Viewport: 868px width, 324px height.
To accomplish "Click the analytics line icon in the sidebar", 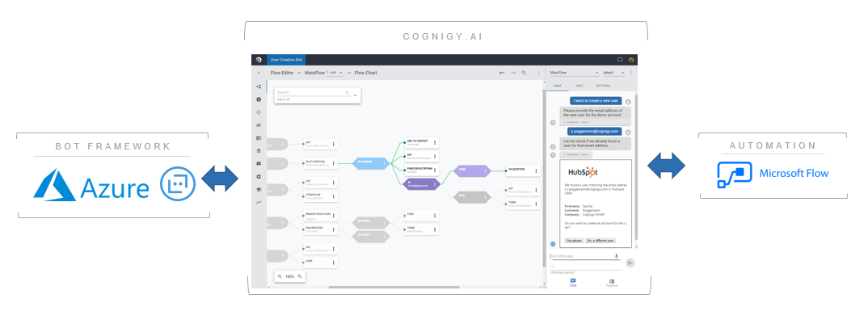I will coord(259,203).
